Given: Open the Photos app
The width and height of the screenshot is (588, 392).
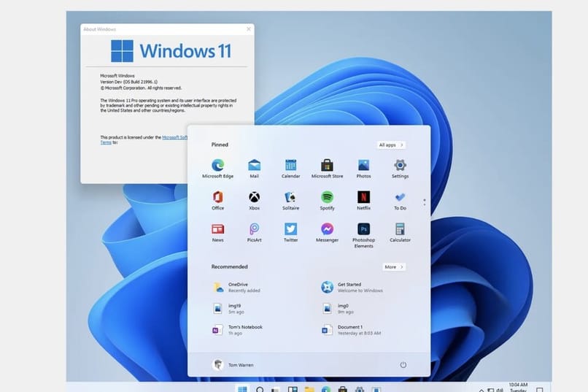Looking at the screenshot, I should [x=363, y=169].
